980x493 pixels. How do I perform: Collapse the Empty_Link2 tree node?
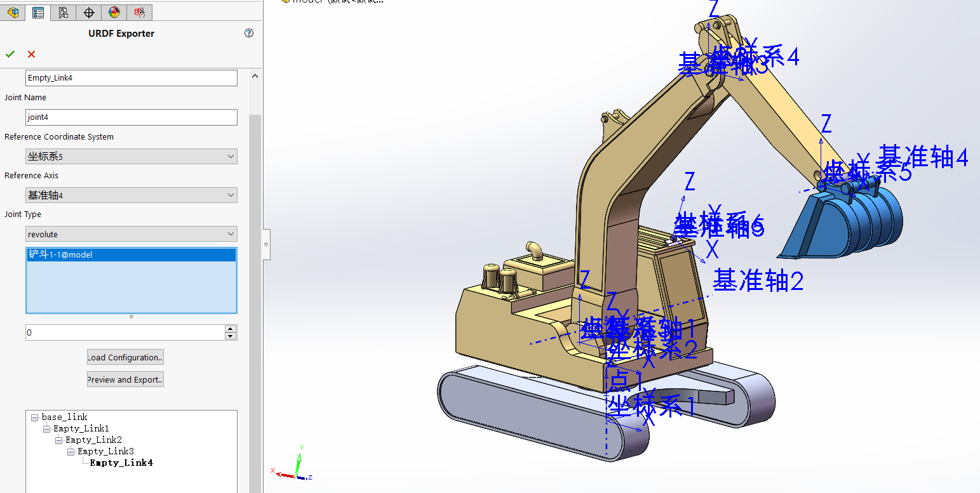click(58, 440)
